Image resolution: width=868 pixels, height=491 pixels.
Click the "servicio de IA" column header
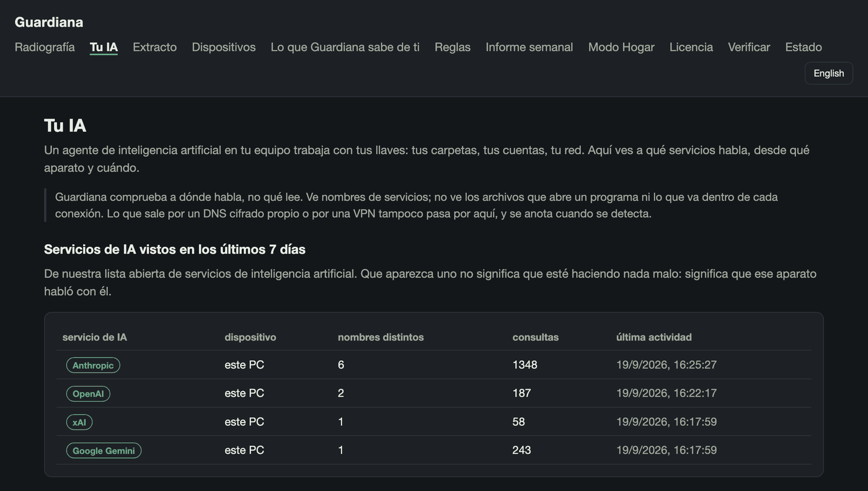(x=95, y=337)
